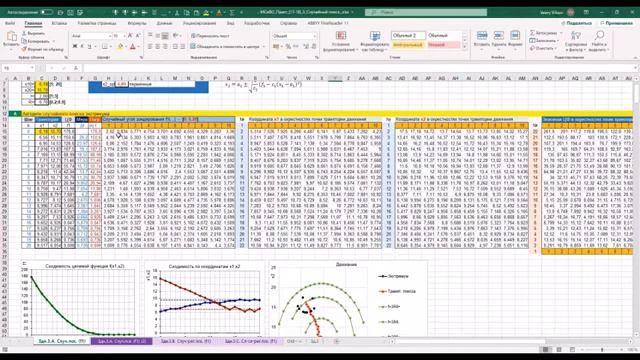Click Decrease Decimal icon
This screenshot has width=640, height=360.
314,47
